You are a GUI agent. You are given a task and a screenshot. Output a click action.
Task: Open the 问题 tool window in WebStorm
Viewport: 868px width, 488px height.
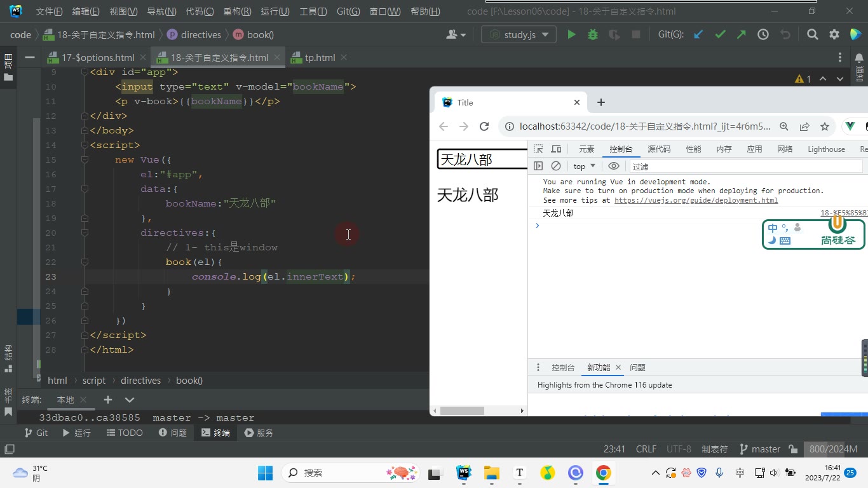[x=173, y=433]
